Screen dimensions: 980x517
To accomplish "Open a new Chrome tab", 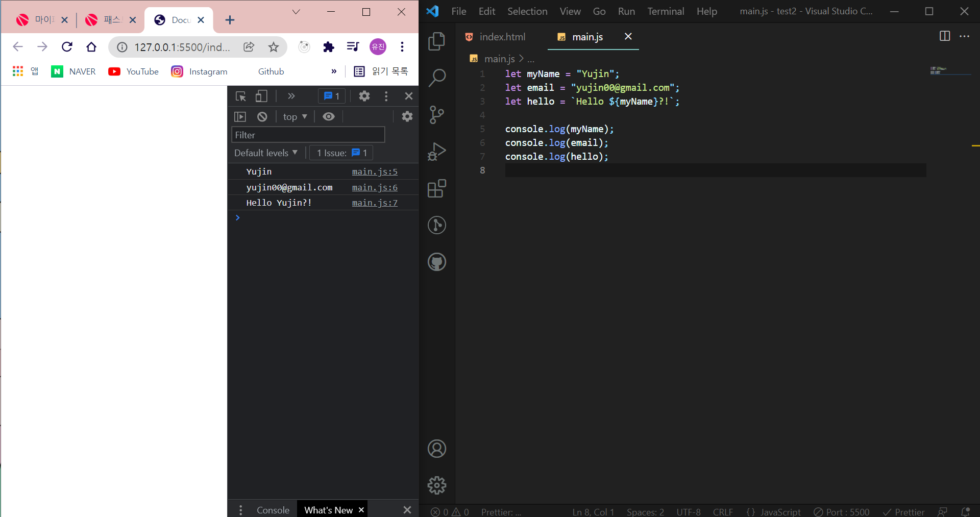I will tap(230, 20).
